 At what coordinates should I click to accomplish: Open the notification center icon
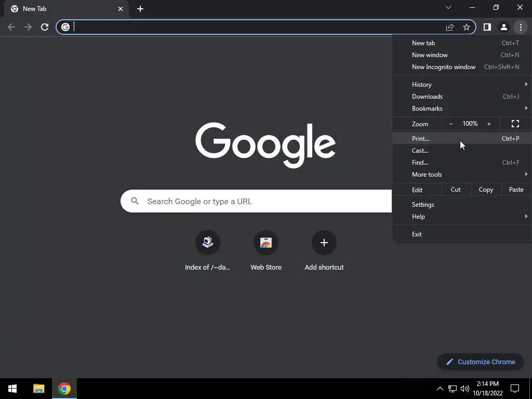coord(515,389)
